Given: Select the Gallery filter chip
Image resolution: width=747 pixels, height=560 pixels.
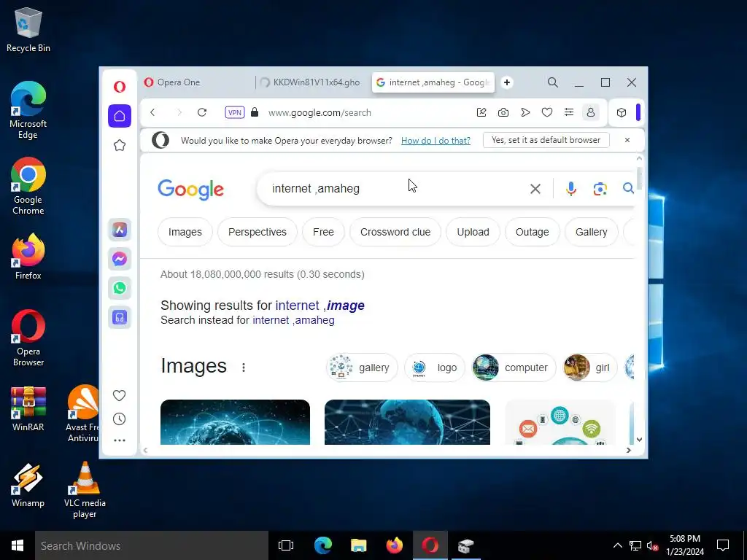Looking at the screenshot, I should [x=591, y=232].
